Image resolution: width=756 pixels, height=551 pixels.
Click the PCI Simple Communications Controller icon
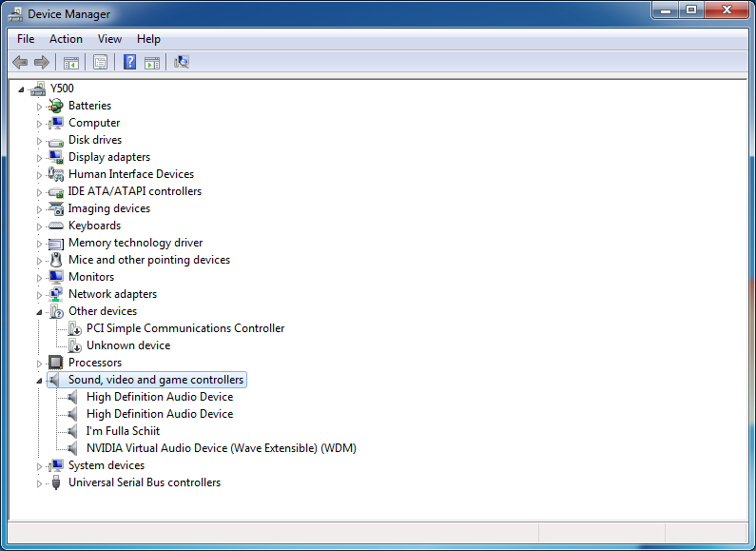click(74, 328)
